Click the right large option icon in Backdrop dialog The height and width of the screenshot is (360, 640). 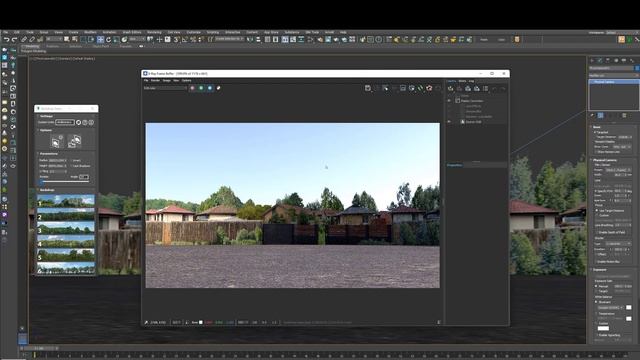(x=75, y=142)
